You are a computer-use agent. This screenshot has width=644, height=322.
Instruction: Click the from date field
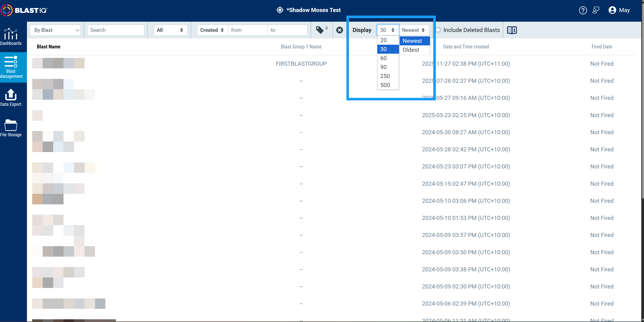coord(248,30)
